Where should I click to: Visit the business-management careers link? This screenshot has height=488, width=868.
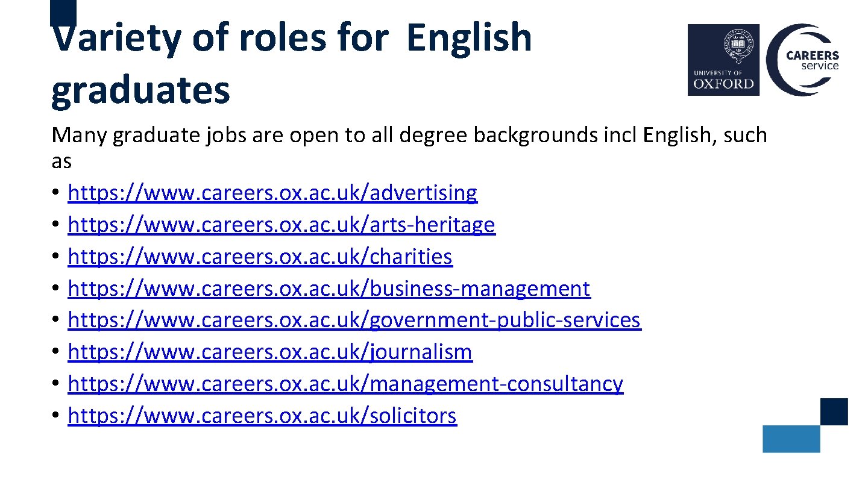[x=329, y=289]
